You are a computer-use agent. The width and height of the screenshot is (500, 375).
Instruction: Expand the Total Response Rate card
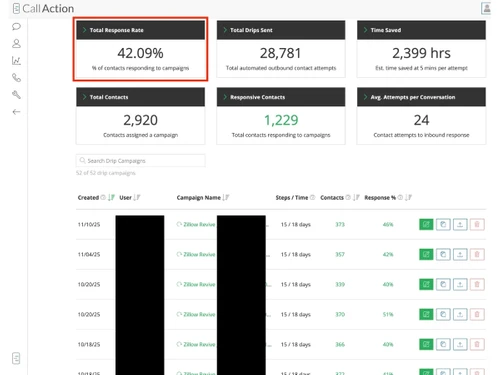(85, 30)
